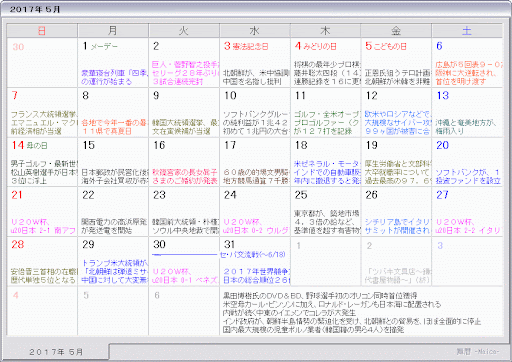Open トランプ米大統領 entry on May 29

point(114,271)
